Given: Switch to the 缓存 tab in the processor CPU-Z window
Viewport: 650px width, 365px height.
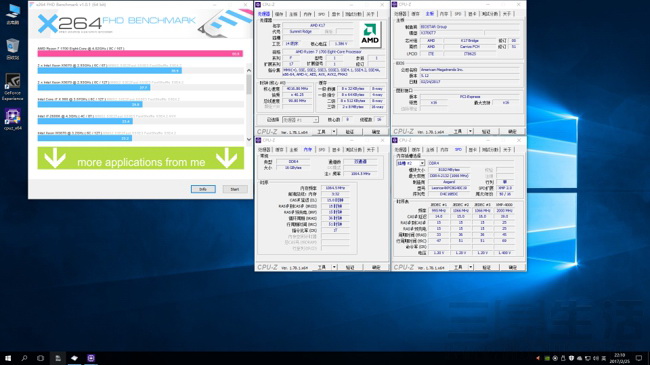Looking at the screenshot, I should 279,14.
